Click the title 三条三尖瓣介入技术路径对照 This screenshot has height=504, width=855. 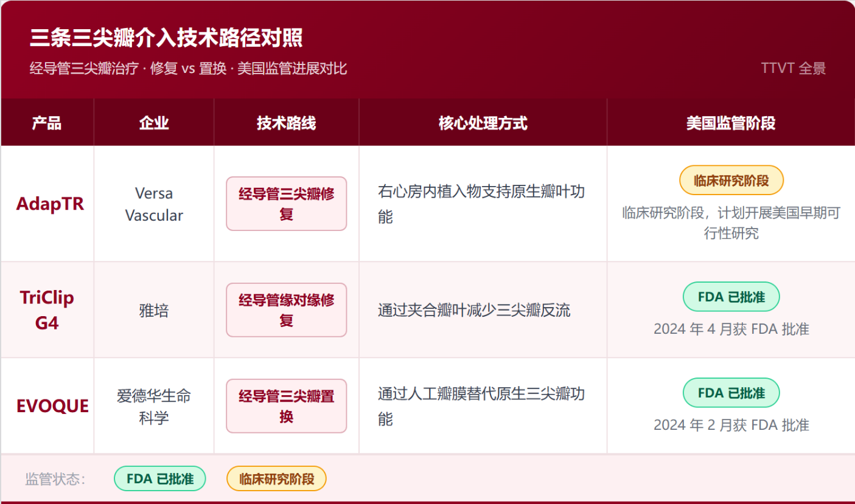(166, 38)
